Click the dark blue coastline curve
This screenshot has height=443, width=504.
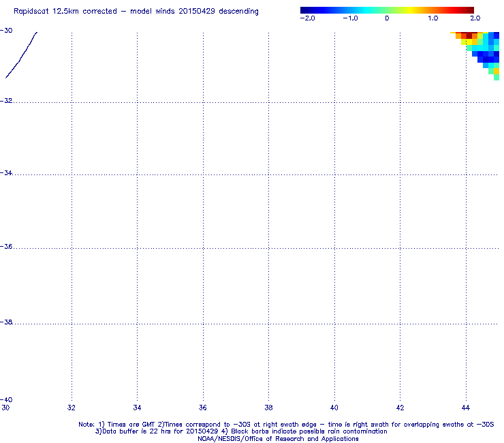click(21, 55)
